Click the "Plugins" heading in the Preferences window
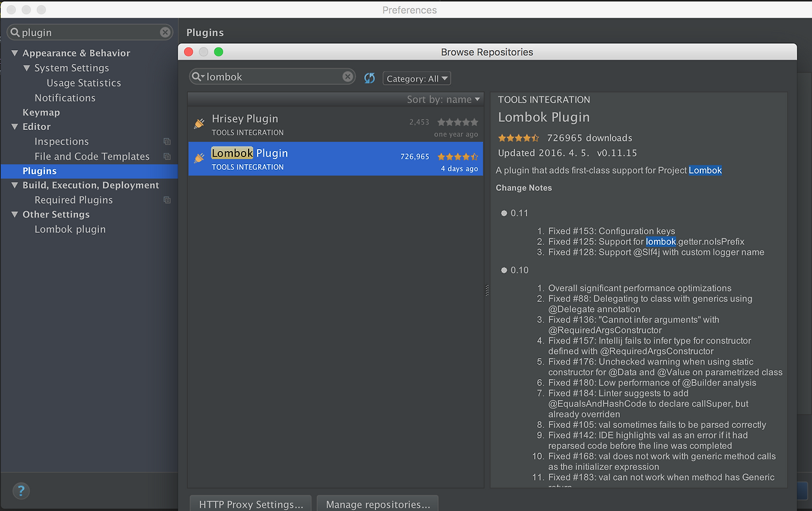Viewport: 812px width, 511px height. 205,32
